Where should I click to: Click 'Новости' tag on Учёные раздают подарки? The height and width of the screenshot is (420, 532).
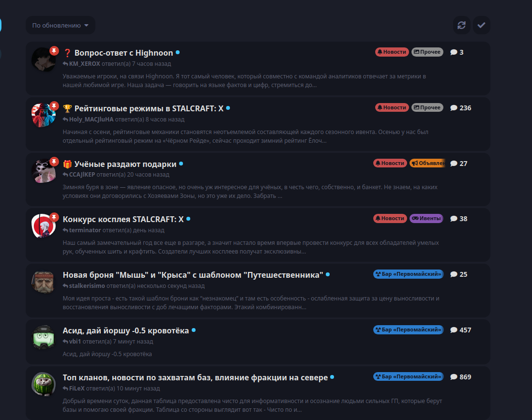(x=390, y=163)
